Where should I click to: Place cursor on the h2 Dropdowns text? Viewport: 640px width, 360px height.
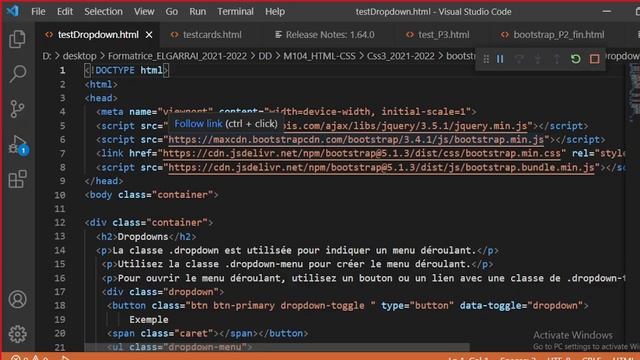(142, 237)
